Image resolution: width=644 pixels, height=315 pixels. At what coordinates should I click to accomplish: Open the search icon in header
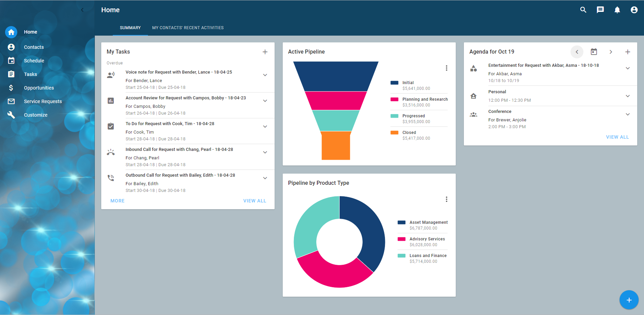[x=583, y=10]
